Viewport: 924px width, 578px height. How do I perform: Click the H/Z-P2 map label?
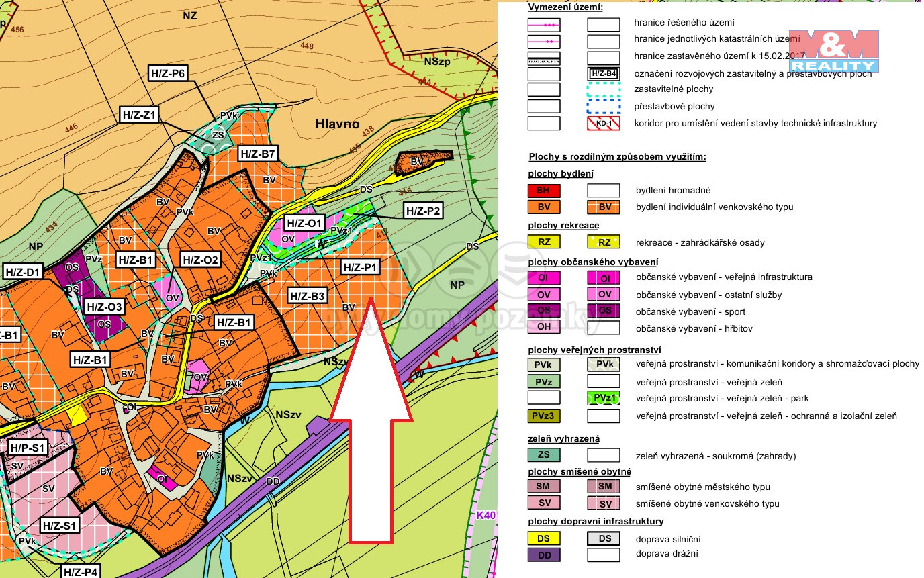coord(423,211)
